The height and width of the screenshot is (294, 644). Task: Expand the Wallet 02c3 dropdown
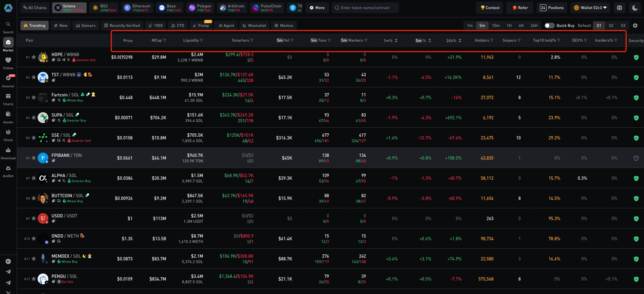point(591,8)
